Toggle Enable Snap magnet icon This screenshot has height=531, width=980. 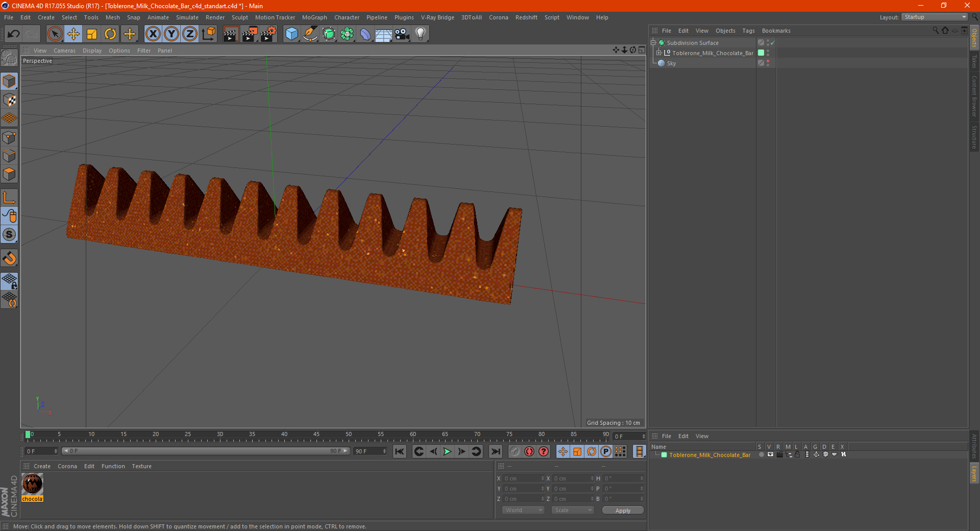pos(9,258)
